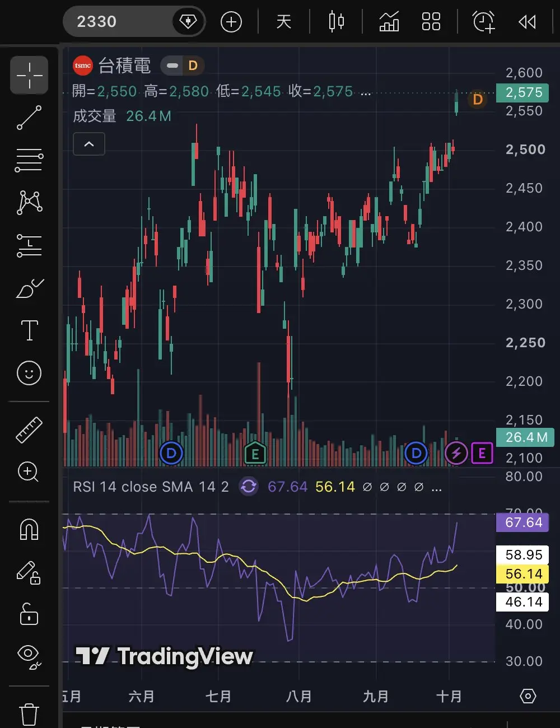Click the purple 67.64 RSI axis label

(523, 522)
